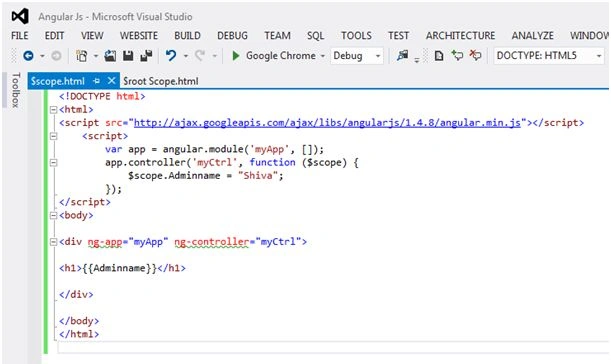Start debugging with the green play icon
The width and height of the screenshot is (611, 364).
[x=235, y=56]
